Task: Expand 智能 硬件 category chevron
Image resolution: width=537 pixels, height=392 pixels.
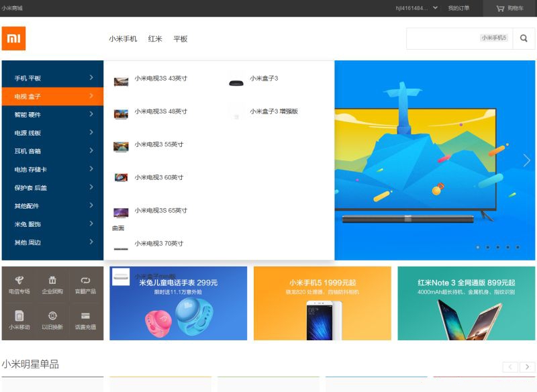Action: [x=91, y=114]
